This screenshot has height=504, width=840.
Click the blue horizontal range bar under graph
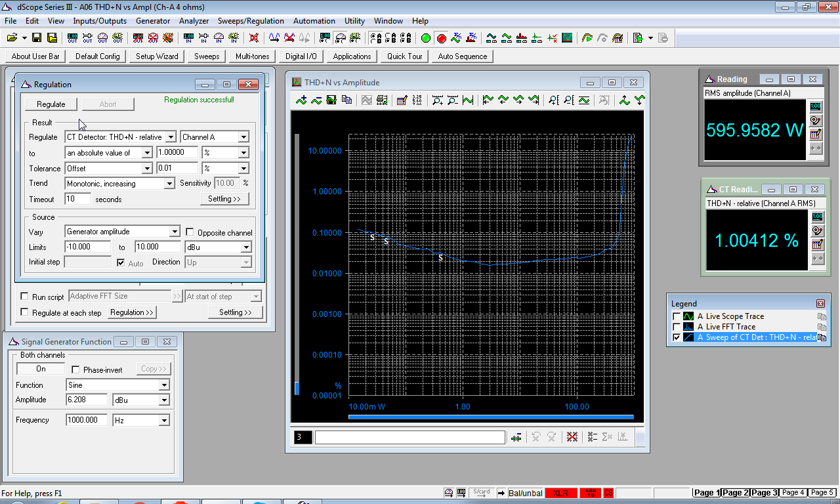click(491, 417)
